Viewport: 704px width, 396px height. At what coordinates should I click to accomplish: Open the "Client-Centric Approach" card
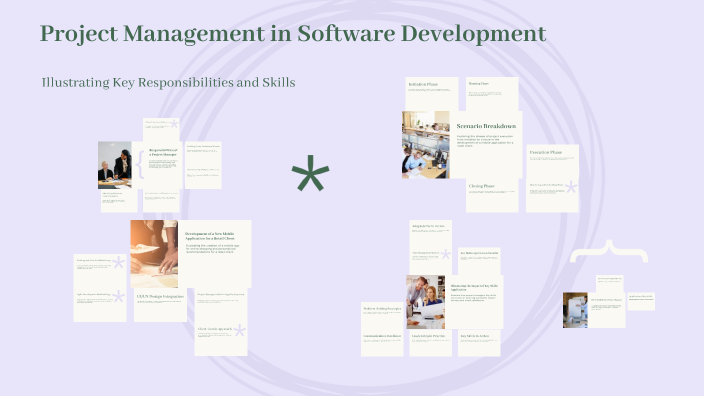pyautogui.click(x=221, y=339)
